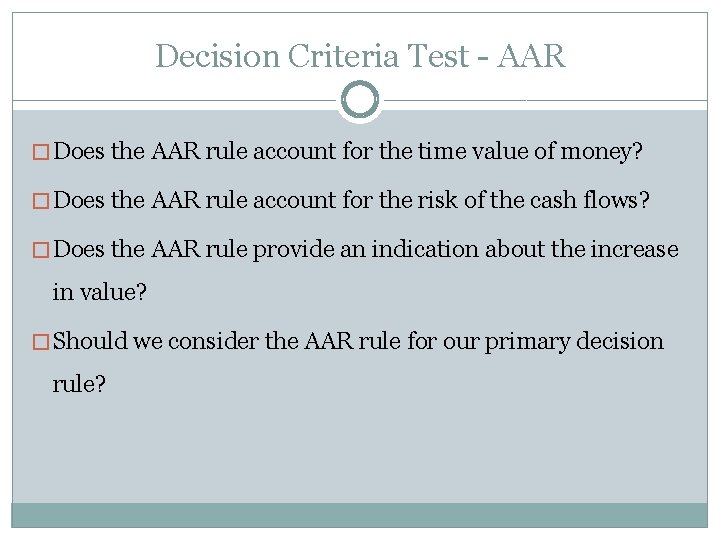Click the square bullet before 'risk of the cash flows' question

[42, 201]
